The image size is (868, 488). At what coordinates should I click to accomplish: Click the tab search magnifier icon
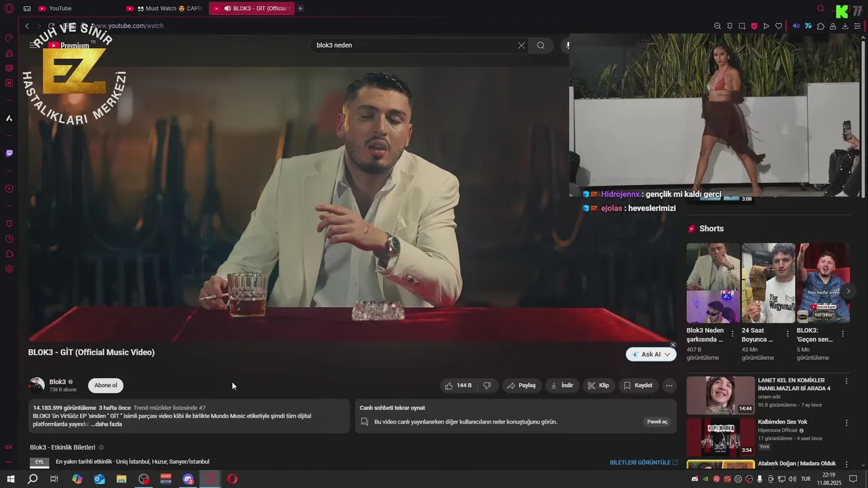[821, 8]
